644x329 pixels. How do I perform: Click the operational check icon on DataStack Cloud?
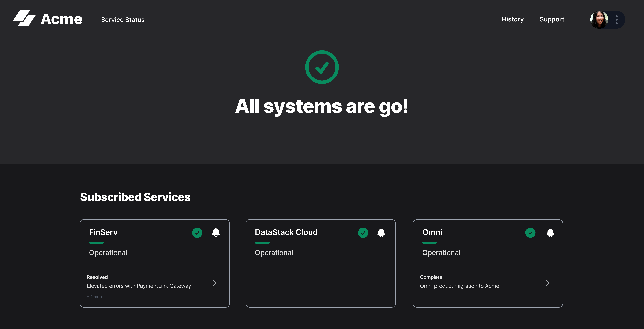pyautogui.click(x=363, y=233)
